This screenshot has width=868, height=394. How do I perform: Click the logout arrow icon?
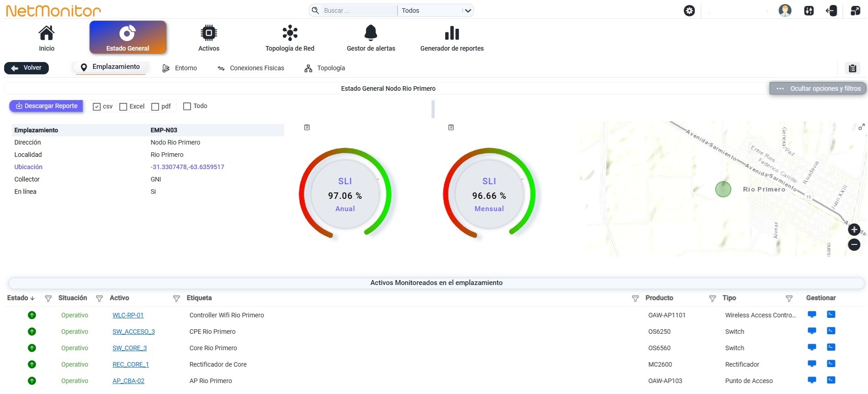[832, 10]
